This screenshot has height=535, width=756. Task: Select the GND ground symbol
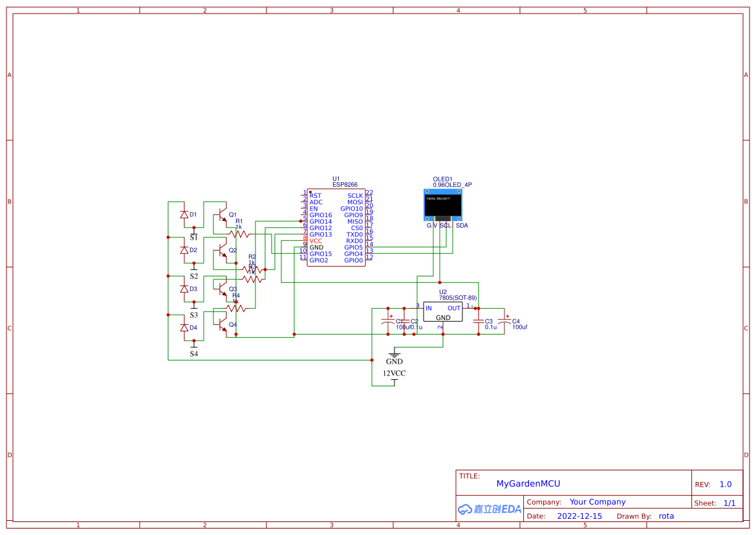394,355
